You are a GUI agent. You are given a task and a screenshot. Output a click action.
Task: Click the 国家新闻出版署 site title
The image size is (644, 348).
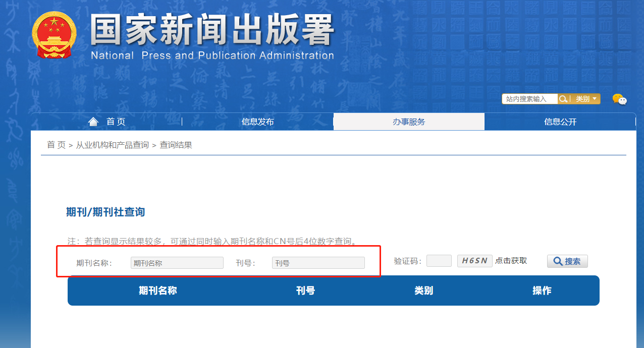coord(212,30)
